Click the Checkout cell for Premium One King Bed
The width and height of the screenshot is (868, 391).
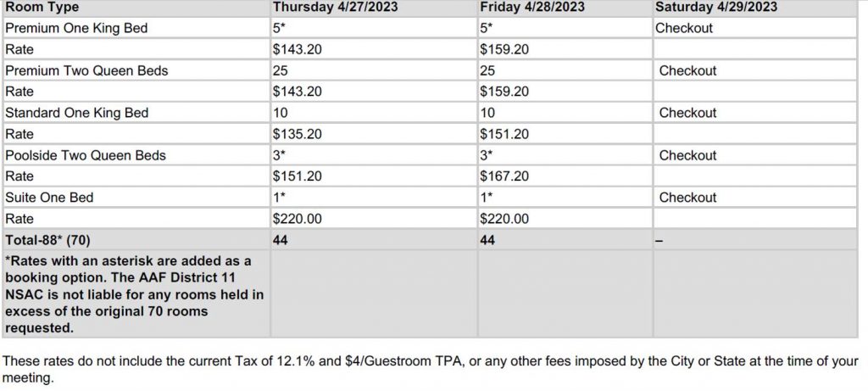pyautogui.click(x=755, y=28)
